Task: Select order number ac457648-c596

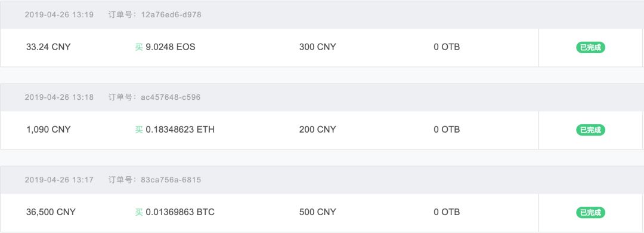Action: click(171, 97)
